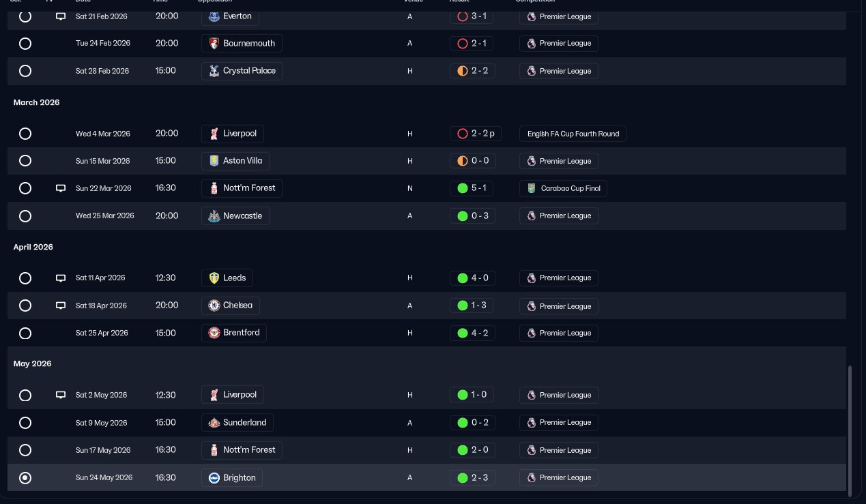Open the Brentford opposition button
This screenshot has width=866, height=504.
pos(234,333)
